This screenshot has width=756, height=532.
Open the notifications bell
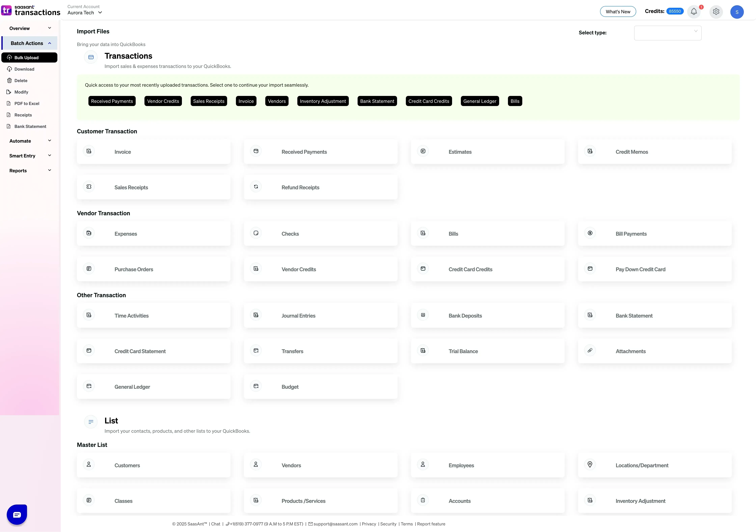(x=694, y=11)
